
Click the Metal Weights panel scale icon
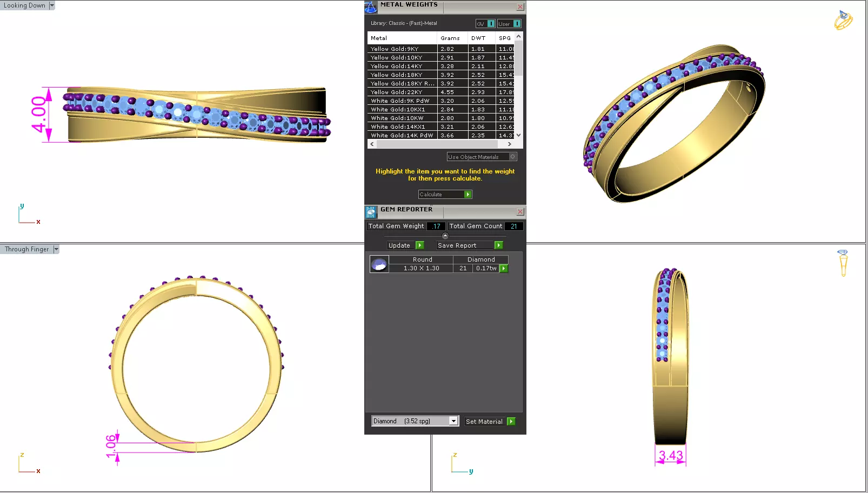coord(370,7)
